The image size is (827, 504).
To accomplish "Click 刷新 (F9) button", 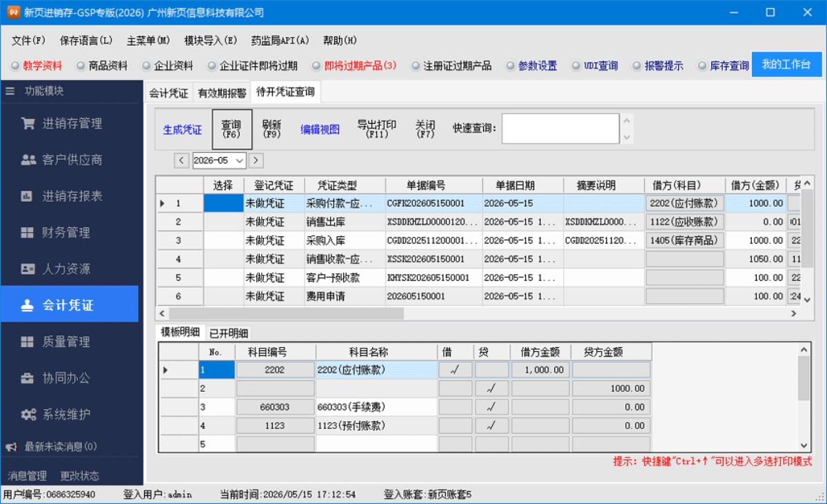I will [x=272, y=129].
